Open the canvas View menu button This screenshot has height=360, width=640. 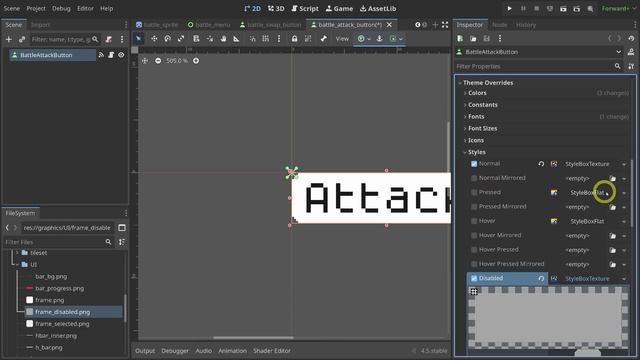[x=342, y=39]
